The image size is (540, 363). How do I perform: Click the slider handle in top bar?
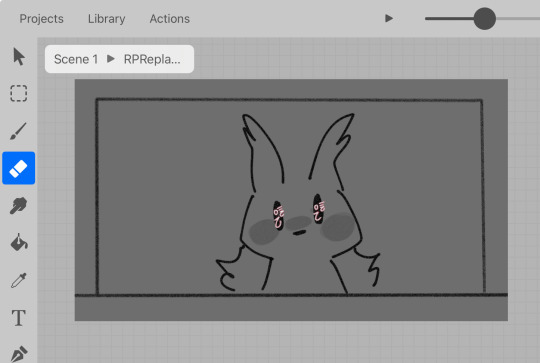pos(485,19)
